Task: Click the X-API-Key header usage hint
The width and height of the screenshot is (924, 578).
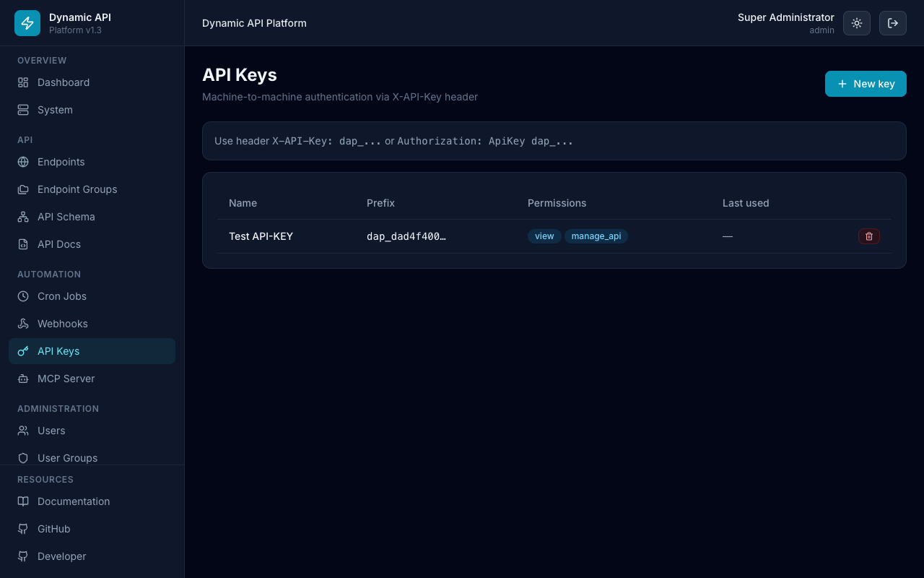Action: (x=554, y=141)
